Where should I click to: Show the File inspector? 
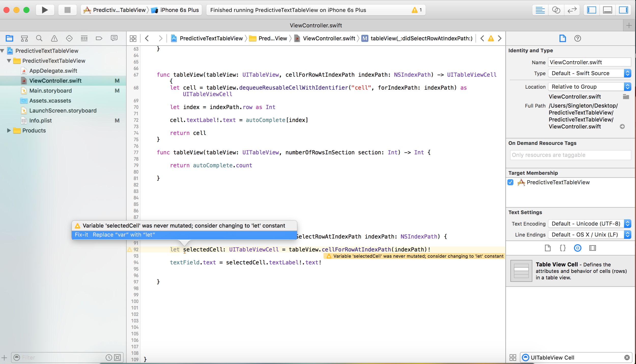coord(562,38)
